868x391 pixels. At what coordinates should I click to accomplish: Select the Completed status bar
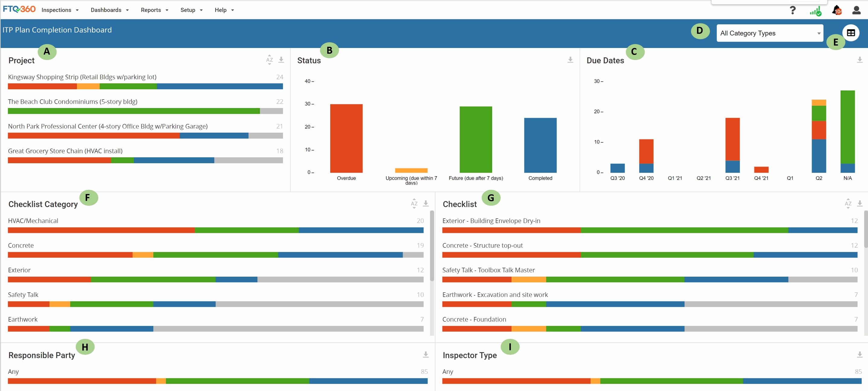coord(540,145)
